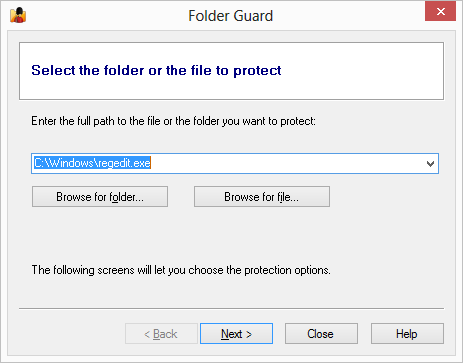
Task: Click the Folder Guard guard icon
Action: tap(18, 15)
